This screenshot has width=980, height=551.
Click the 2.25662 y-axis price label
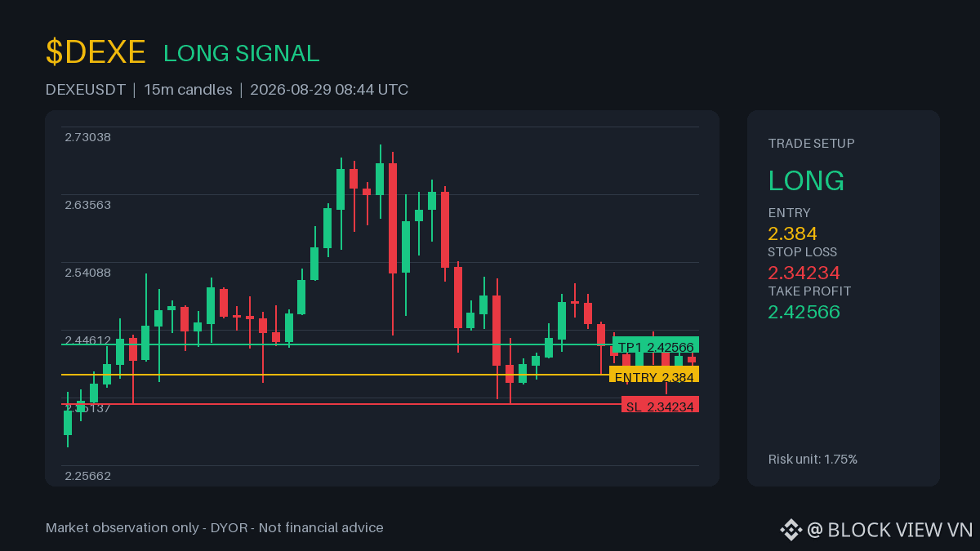click(x=87, y=476)
